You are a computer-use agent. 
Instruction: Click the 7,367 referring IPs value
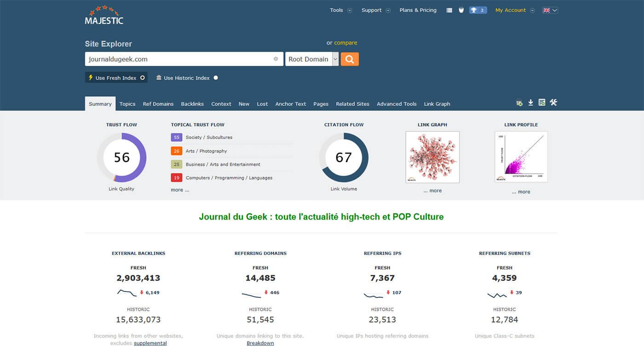point(382,278)
